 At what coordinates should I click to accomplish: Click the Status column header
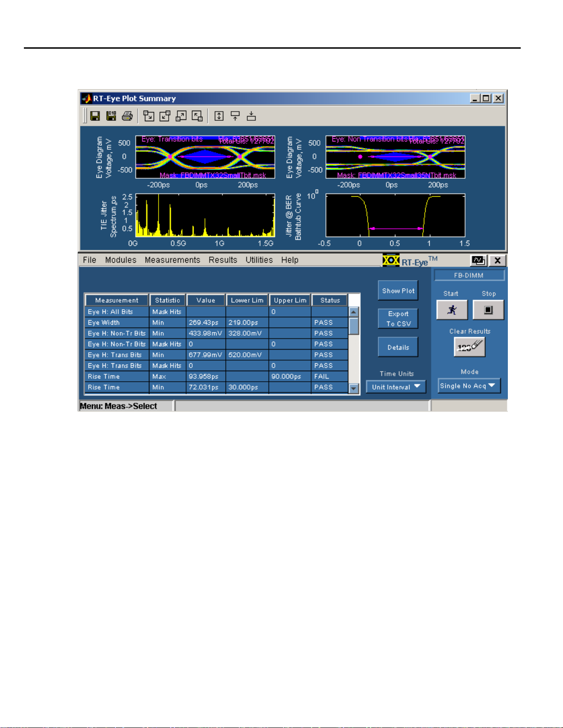point(330,300)
